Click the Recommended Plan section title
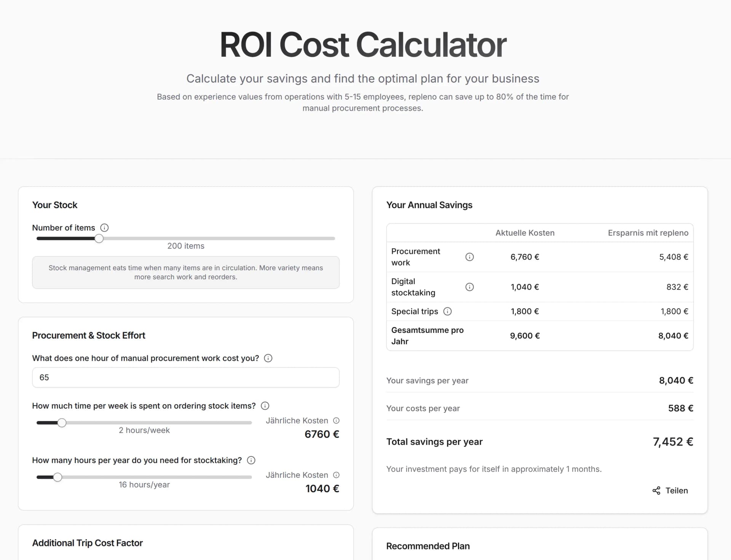The width and height of the screenshot is (731, 560). pos(428,546)
